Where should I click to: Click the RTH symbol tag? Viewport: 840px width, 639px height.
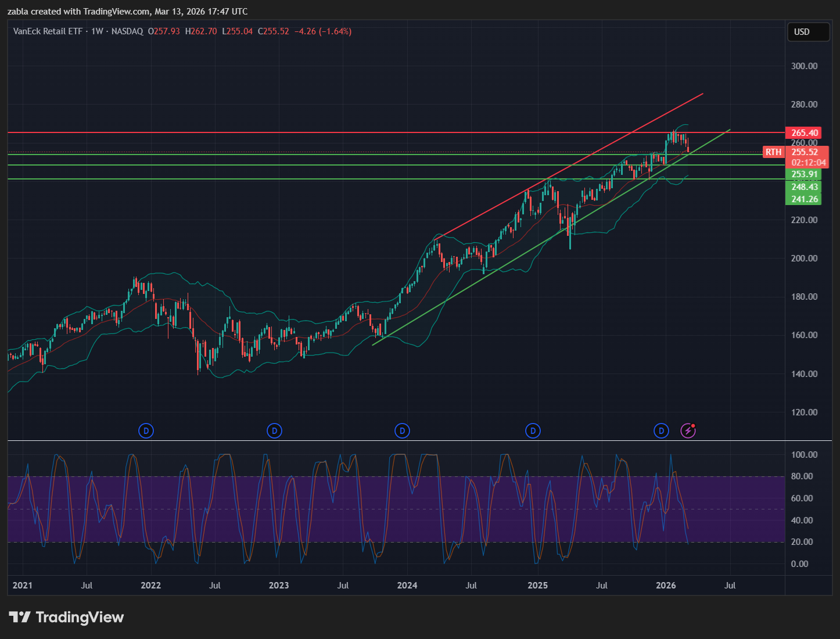coord(773,152)
